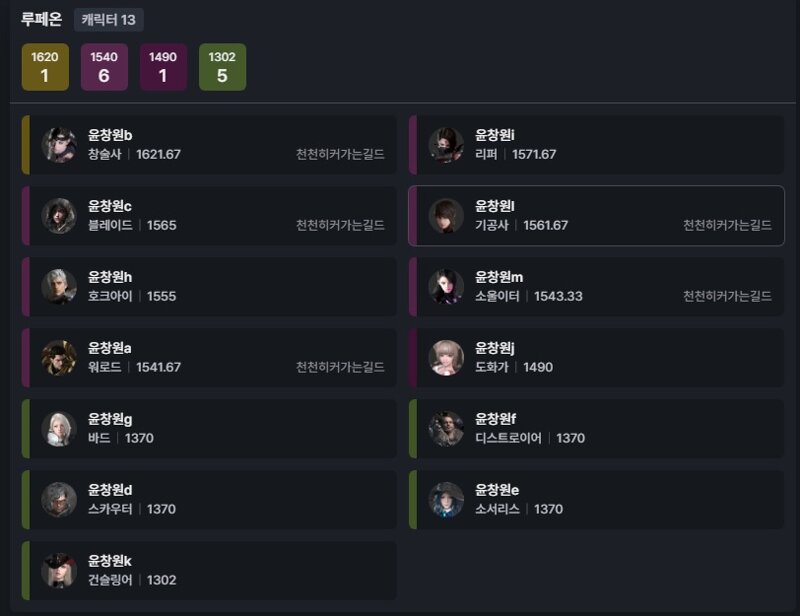Open 윤창원a 워로드 character name
This screenshot has height=616, width=800.
pyautogui.click(x=110, y=348)
